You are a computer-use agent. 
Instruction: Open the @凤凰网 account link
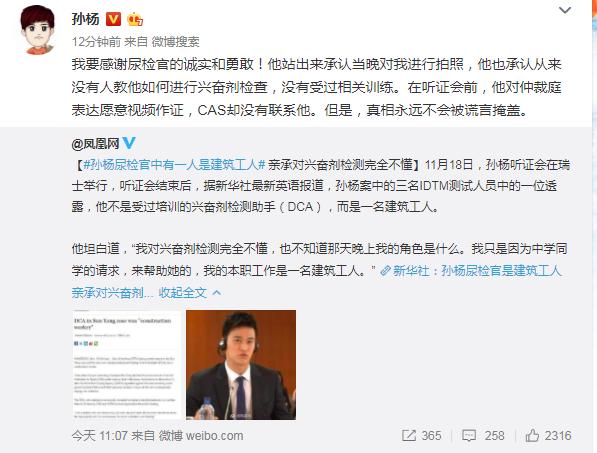(x=95, y=144)
